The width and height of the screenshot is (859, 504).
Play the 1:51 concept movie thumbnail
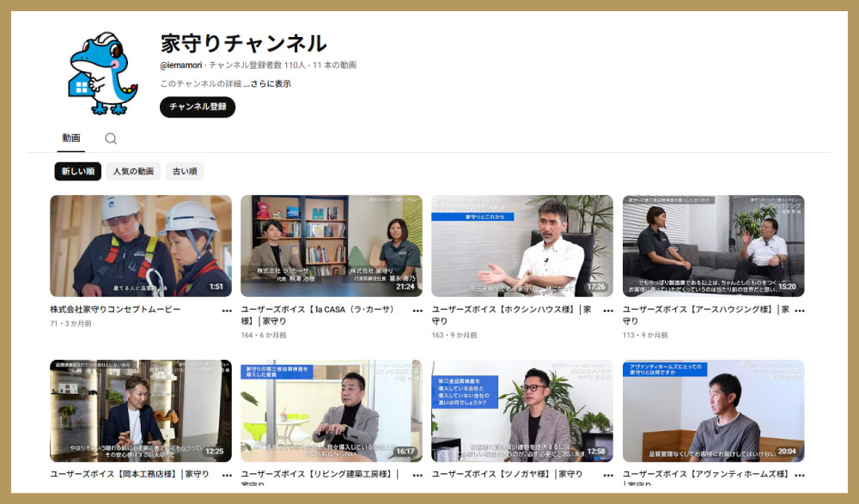[141, 246]
